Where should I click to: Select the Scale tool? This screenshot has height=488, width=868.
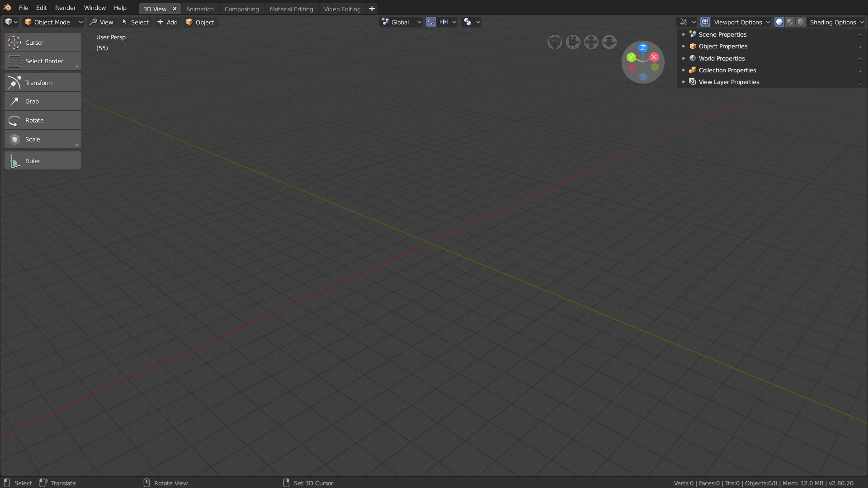42,139
